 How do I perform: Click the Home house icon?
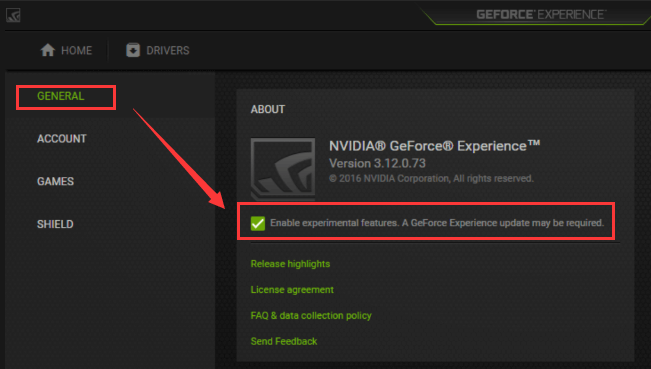(x=48, y=50)
